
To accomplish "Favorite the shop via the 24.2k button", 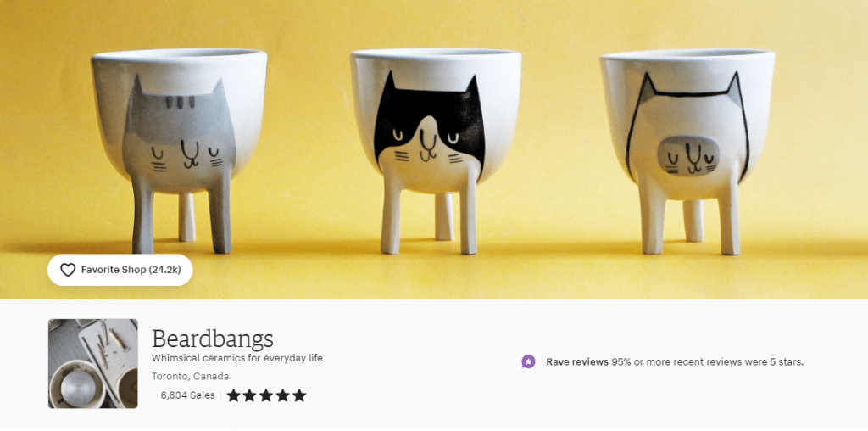I will [x=120, y=271].
